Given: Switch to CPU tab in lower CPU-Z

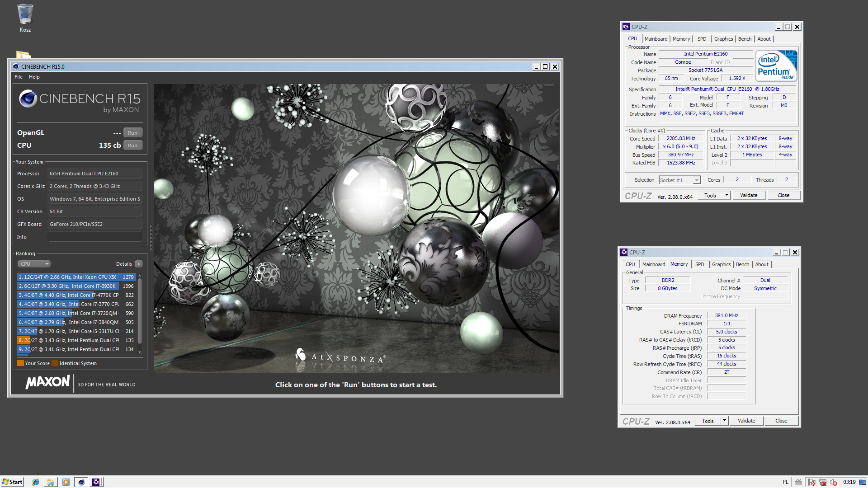Looking at the screenshot, I should 630,264.
